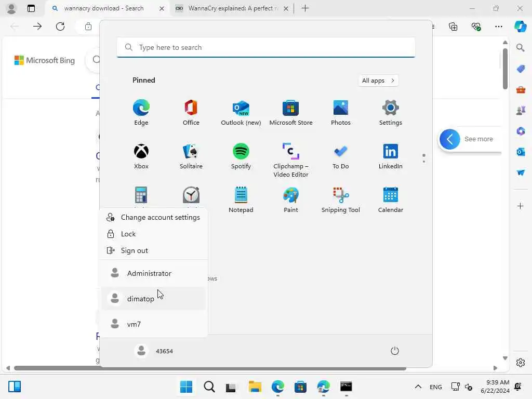Click the browser forward arrow
Image resolution: width=532 pixels, height=399 pixels.
pyautogui.click(x=37, y=26)
